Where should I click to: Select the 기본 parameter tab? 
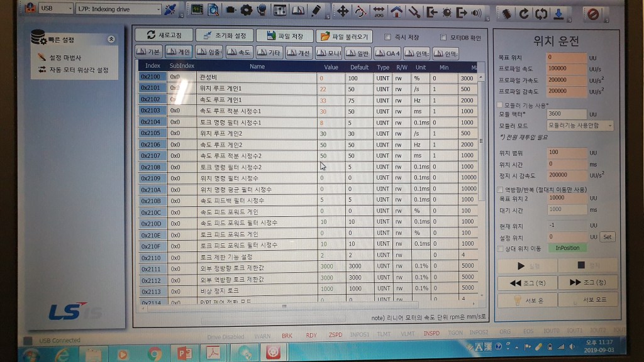149,53
